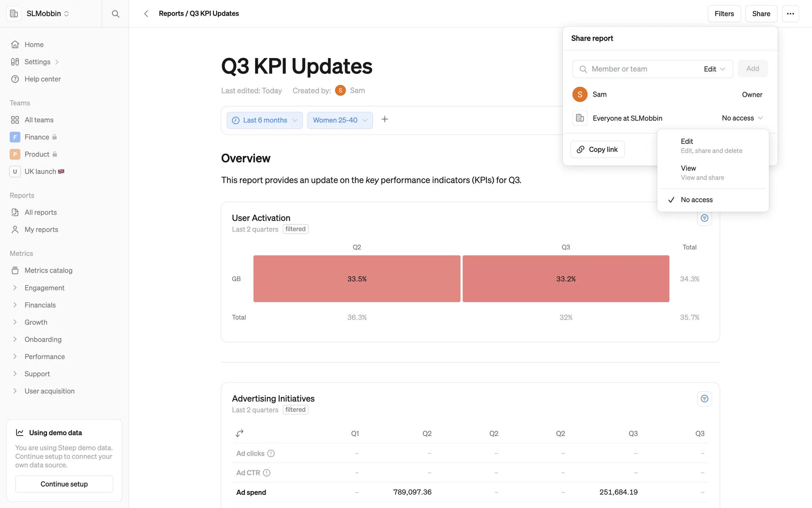Open the Last 6 months filter dropdown
Screen dimensions: 812x508
pos(264,120)
